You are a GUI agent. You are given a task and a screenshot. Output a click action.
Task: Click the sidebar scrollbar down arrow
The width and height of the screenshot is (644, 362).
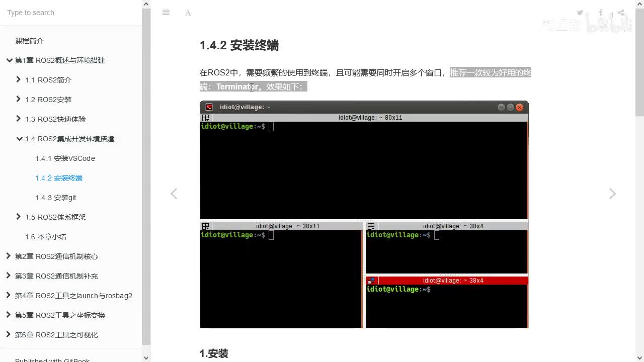pos(146,358)
